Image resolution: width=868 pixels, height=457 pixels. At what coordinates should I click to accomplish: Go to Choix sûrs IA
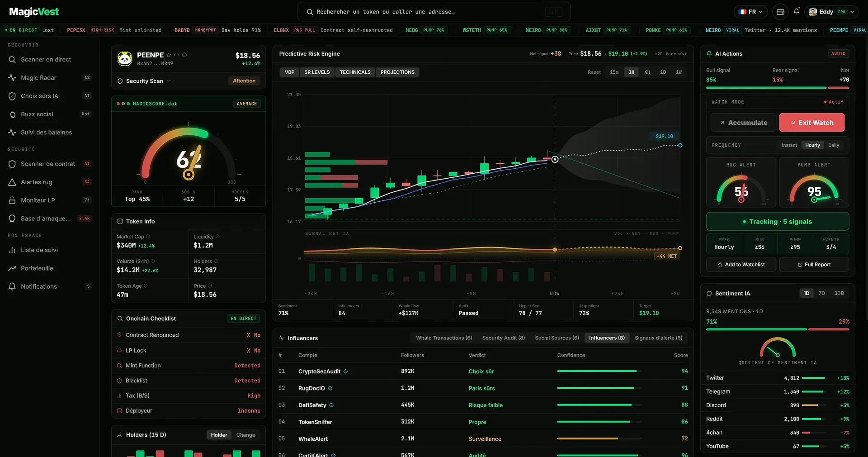click(x=50, y=96)
